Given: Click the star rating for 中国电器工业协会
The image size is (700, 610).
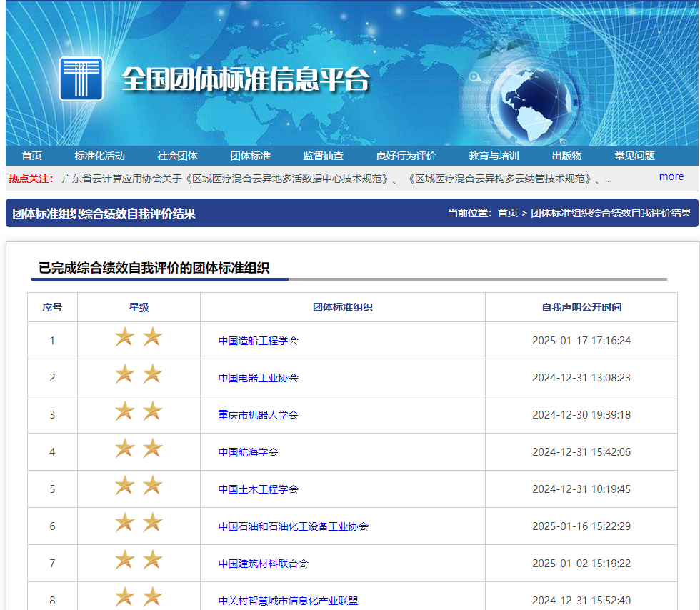Looking at the screenshot, I should (x=139, y=374).
